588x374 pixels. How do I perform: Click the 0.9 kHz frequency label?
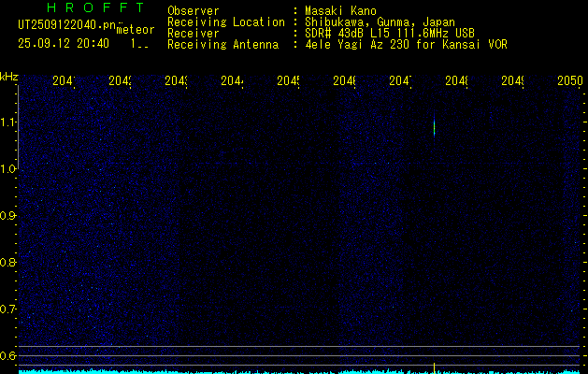pyautogui.click(x=7, y=216)
